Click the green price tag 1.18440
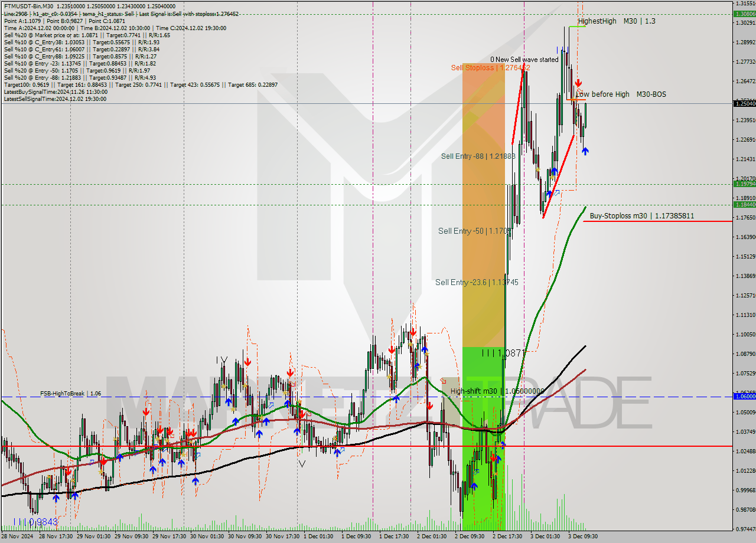 coord(744,205)
